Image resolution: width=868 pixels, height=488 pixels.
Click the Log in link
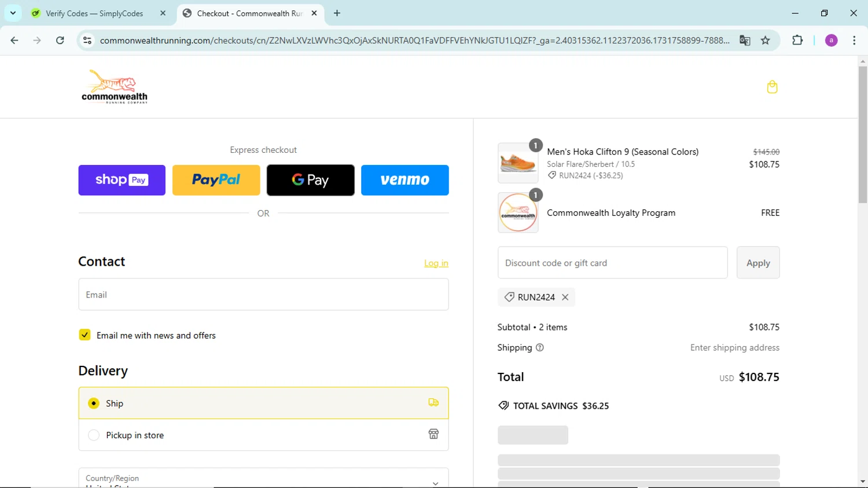[x=436, y=263]
